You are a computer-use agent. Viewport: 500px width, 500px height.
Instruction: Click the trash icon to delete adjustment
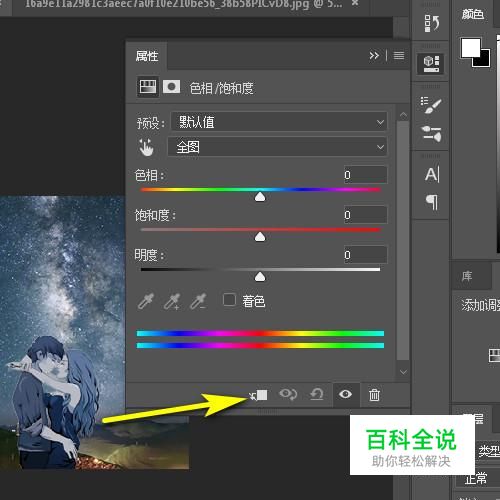[374, 395]
